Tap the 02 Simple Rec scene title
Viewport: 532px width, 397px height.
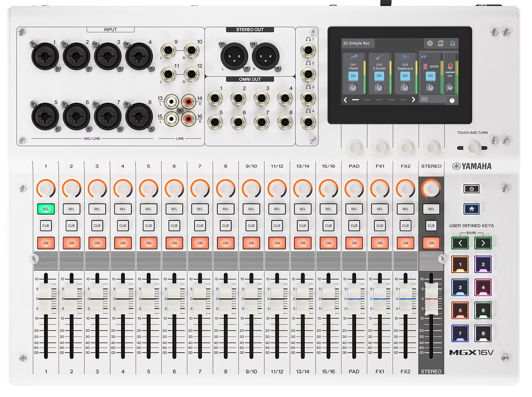(356, 43)
